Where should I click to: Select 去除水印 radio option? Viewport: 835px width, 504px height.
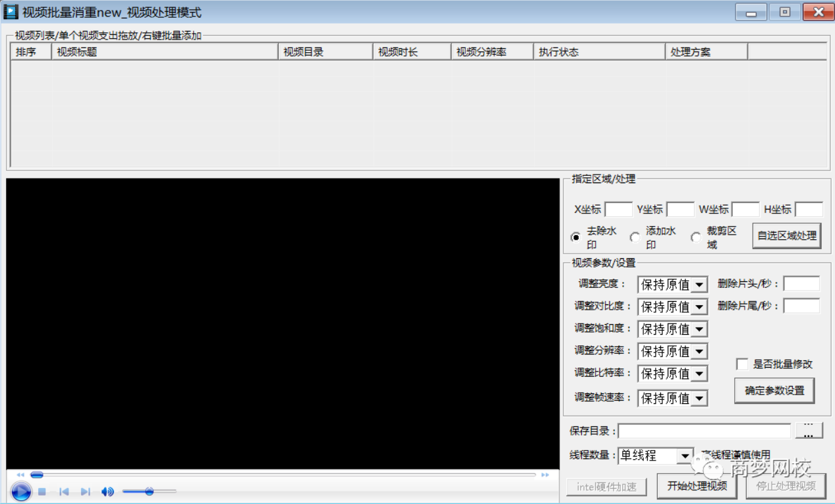coord(575,237)
